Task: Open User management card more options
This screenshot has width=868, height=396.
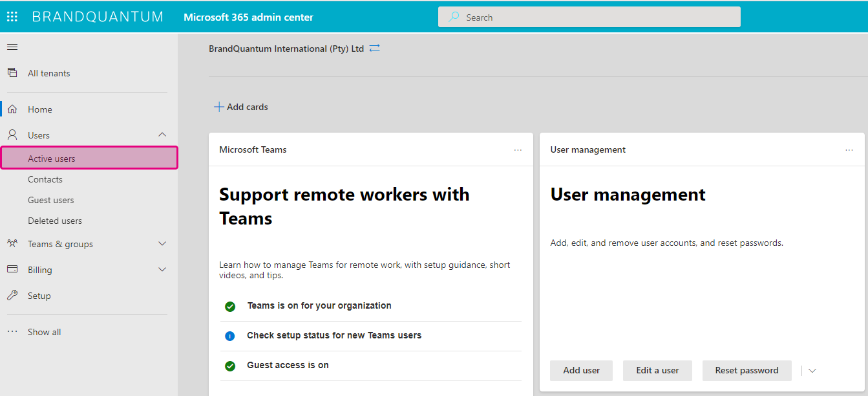Action: point(849,150)
